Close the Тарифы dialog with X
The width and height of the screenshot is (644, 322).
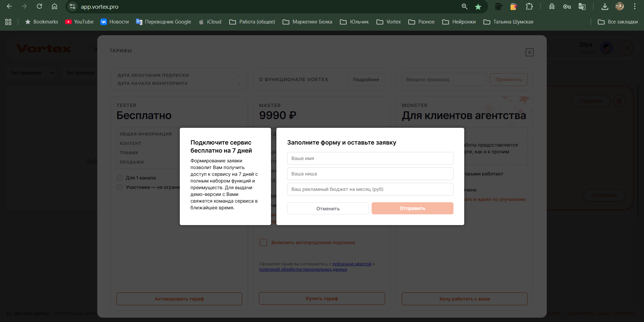(x=529, y=52)
